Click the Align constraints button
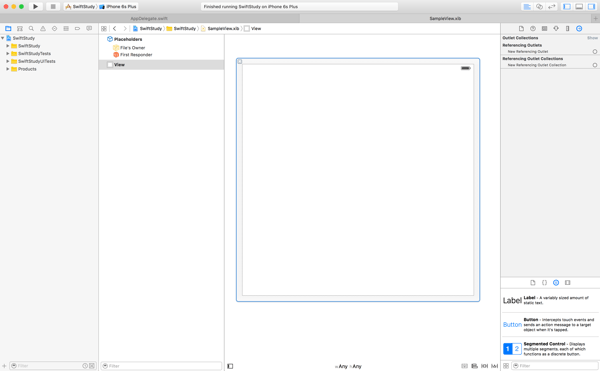600x371 pixels. (x=474, y=366)
